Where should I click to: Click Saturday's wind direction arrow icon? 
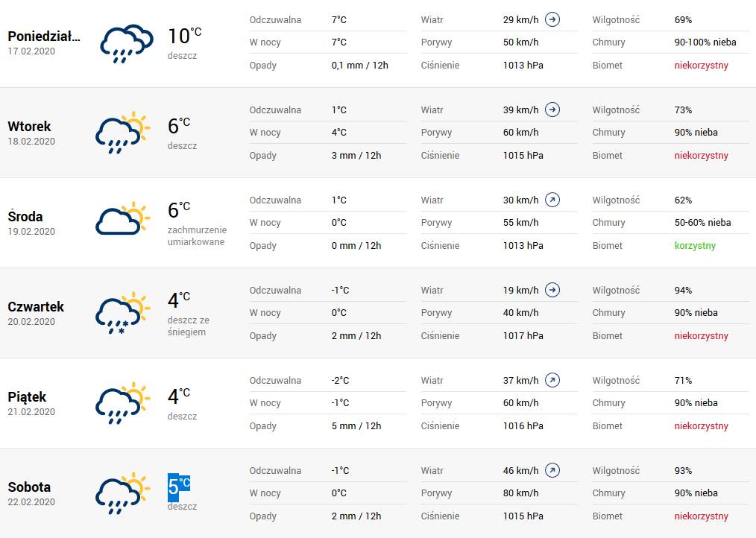pyautogui.click(x=552, y=470)
